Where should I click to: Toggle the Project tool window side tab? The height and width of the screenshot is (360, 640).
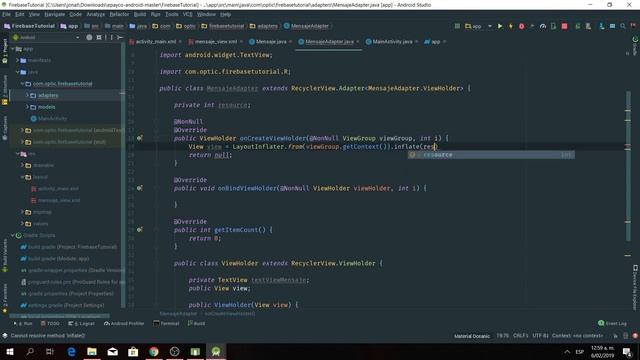pos(5,51)
